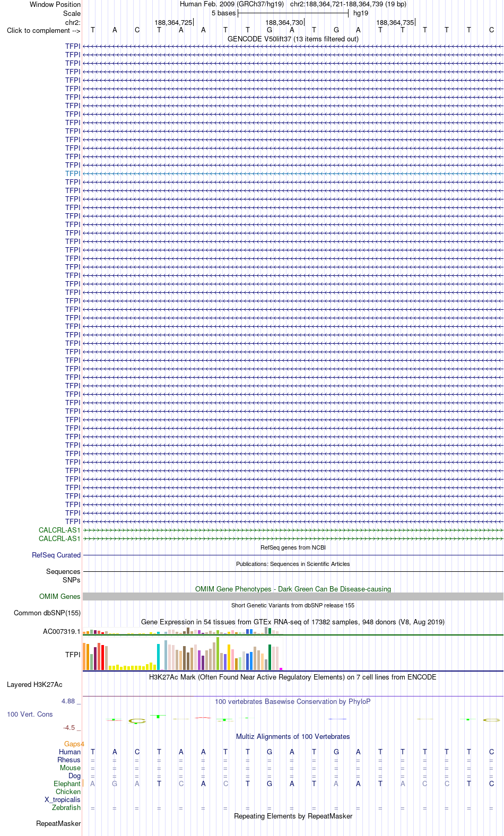This screenshot has height=836, width=504.
Task: Select the 'Dog' alignment row label
Action: click(74, 776)
